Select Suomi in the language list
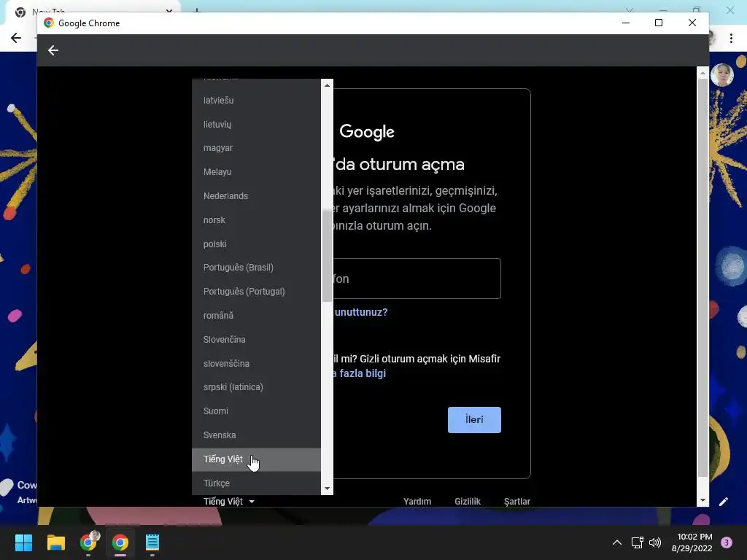 pos(256,411)
